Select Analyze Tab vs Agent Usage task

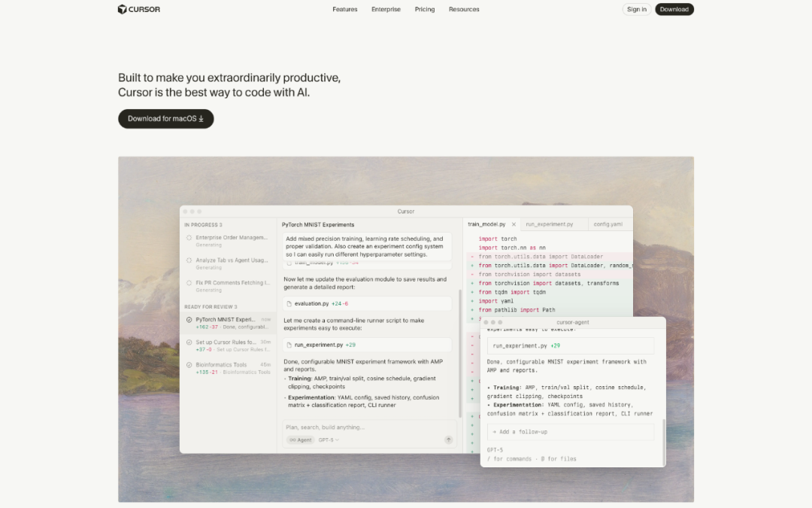[x=228, y=263]
